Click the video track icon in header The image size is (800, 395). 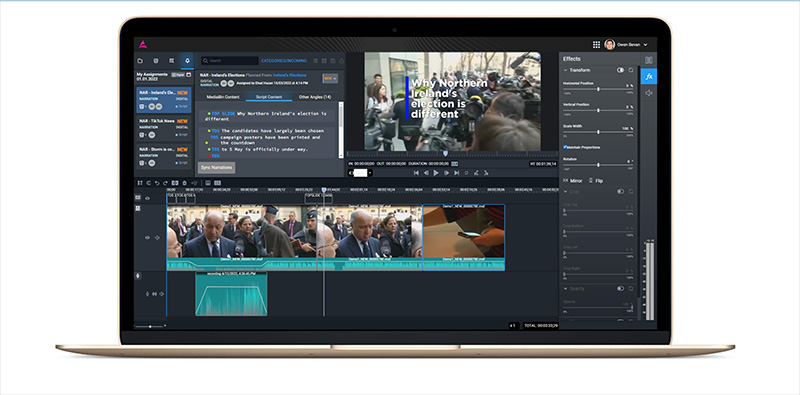pyautogui.click(x=138, y=208)
